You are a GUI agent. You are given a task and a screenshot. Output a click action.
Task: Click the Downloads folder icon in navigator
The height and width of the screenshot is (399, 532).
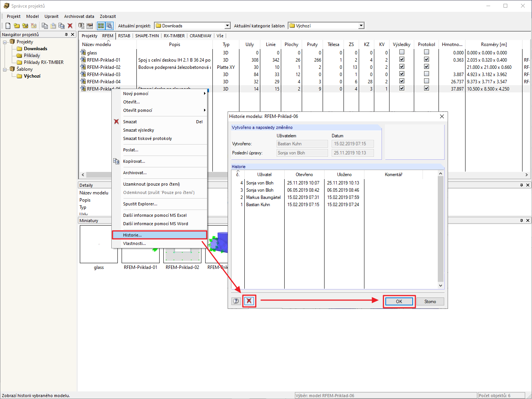click(x=19, y=49)
